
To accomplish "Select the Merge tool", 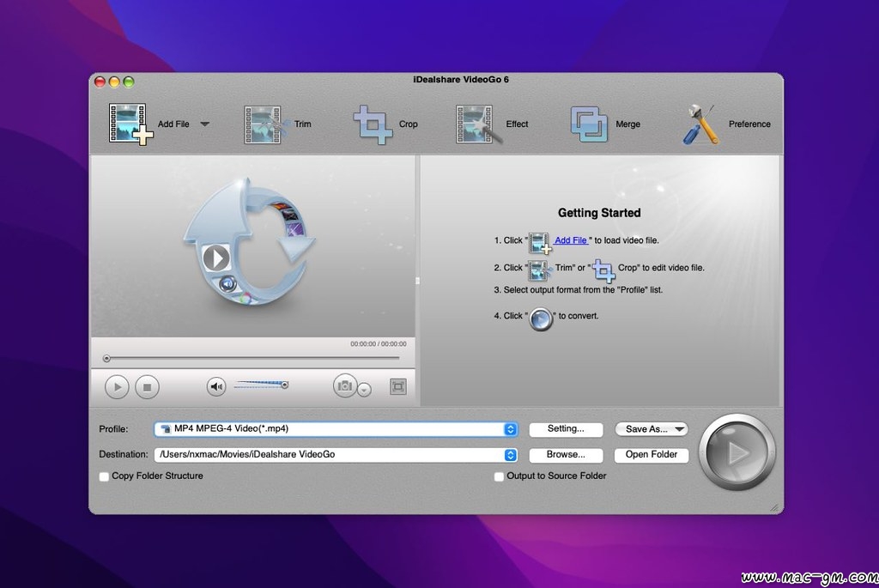I will 605,124.
